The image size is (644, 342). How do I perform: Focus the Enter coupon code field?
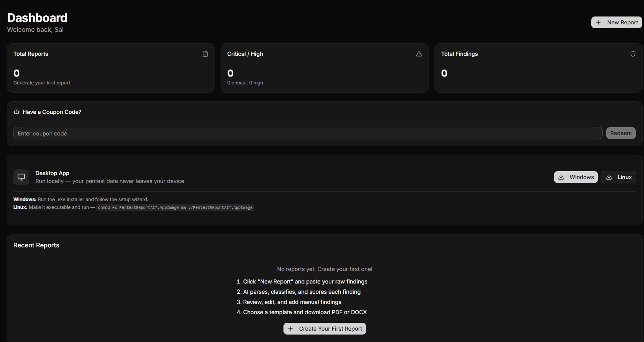[x=307, y=134]
